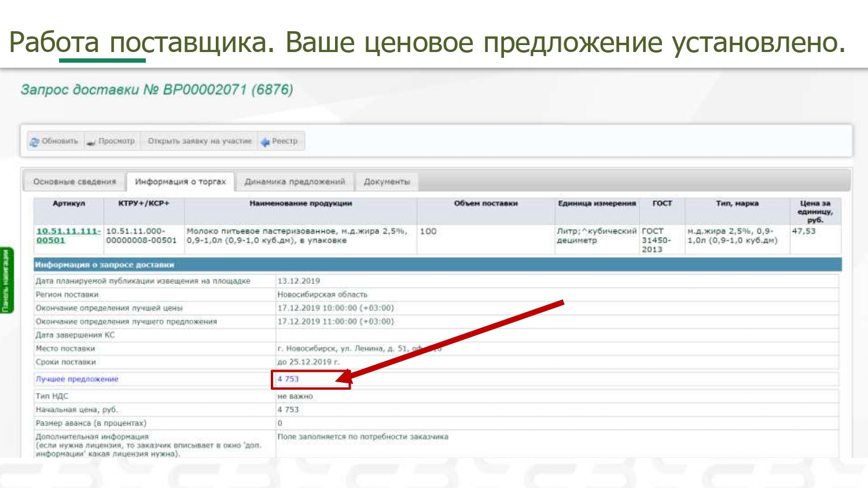
Task: Click the Обновить refresh icon
Action: tap(35, 142)
